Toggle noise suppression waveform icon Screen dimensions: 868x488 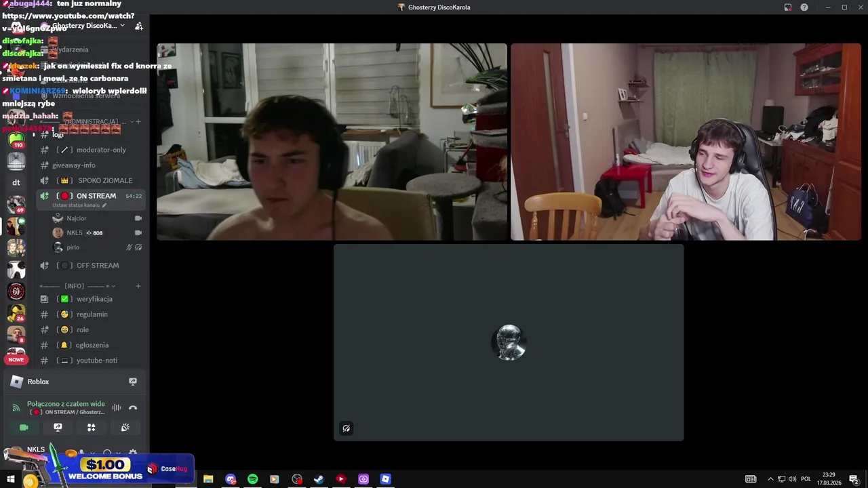tap(117, 407)
